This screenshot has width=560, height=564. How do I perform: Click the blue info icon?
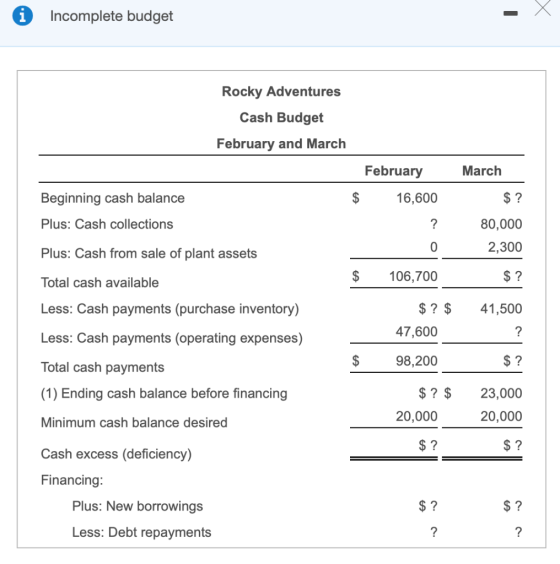(23, 16)
